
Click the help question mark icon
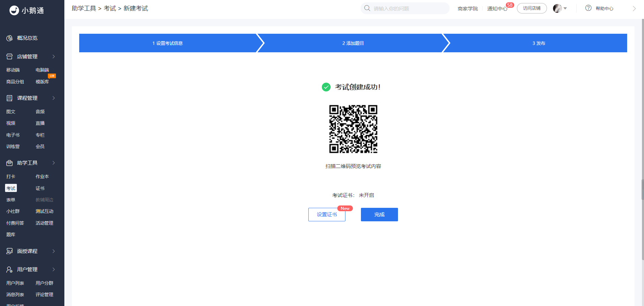pyautogui.click(x=588, y=8)
